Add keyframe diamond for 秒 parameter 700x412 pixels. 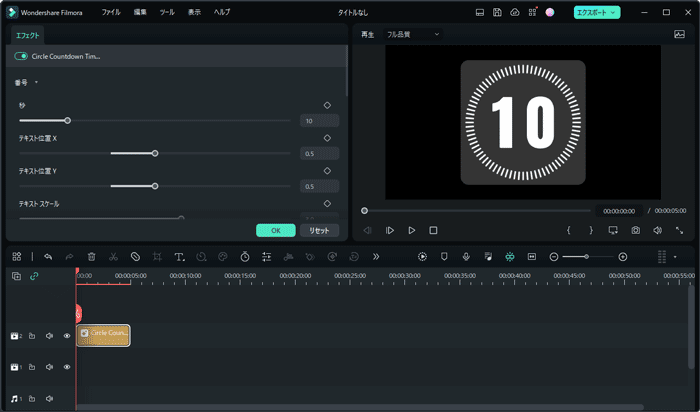[x=327, y=105]
